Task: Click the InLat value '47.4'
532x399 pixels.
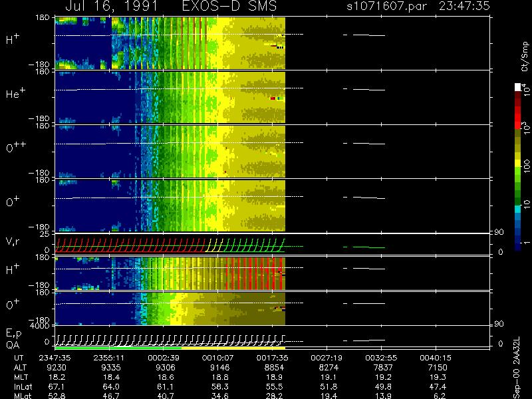Action: click(x=438, y=386)
